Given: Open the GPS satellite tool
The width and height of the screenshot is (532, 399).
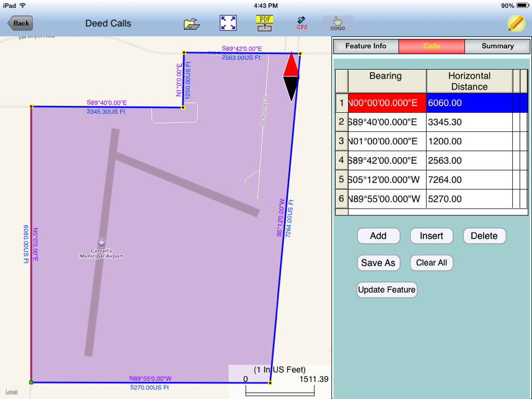Looking at the screenshot, I should point(302,23).
